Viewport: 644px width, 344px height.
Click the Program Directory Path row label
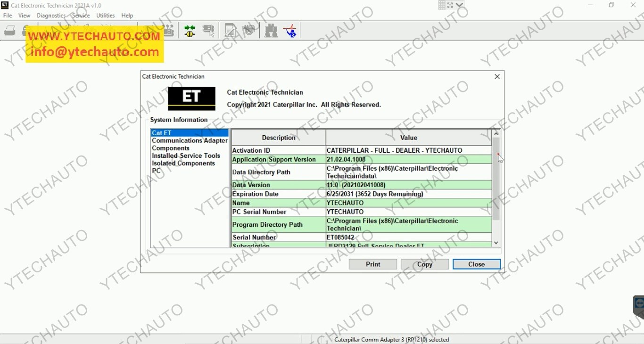(x=267, y=224)
